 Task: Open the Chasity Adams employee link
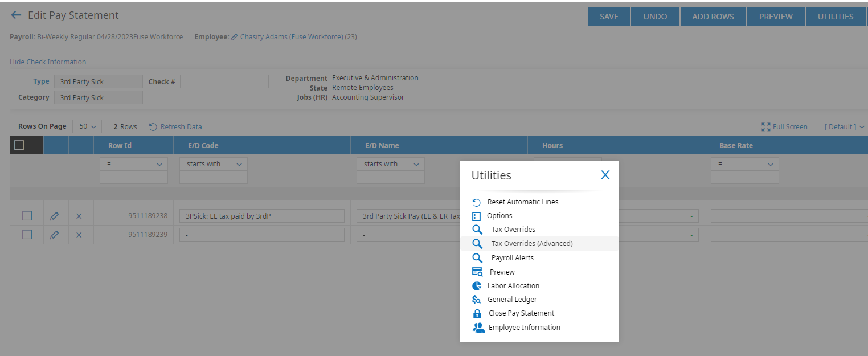pyautogui.click(x=292, y=37)
